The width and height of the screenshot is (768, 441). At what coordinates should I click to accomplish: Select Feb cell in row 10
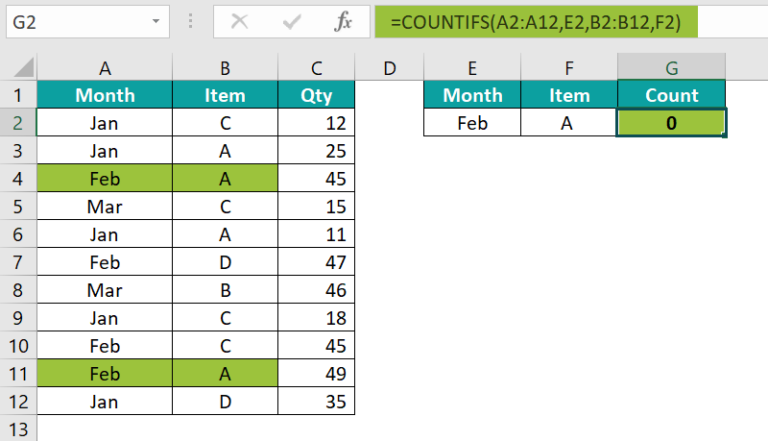pyautogui.click(x=105, y=345)
